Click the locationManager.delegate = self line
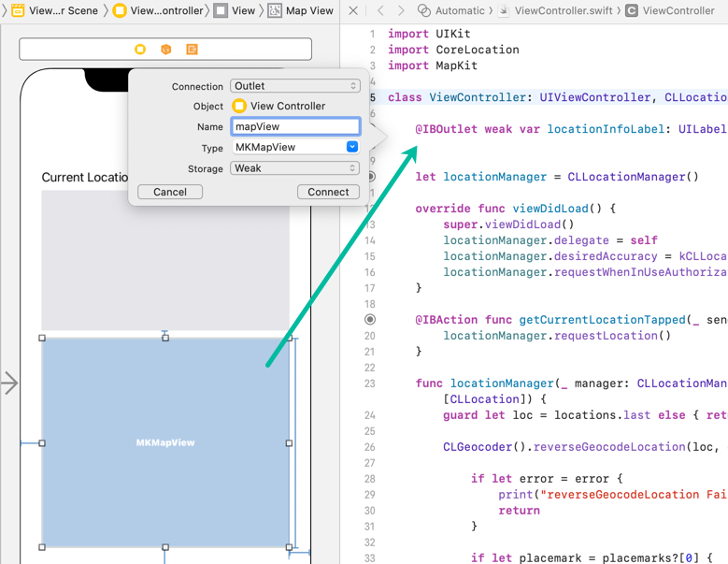 550,240
